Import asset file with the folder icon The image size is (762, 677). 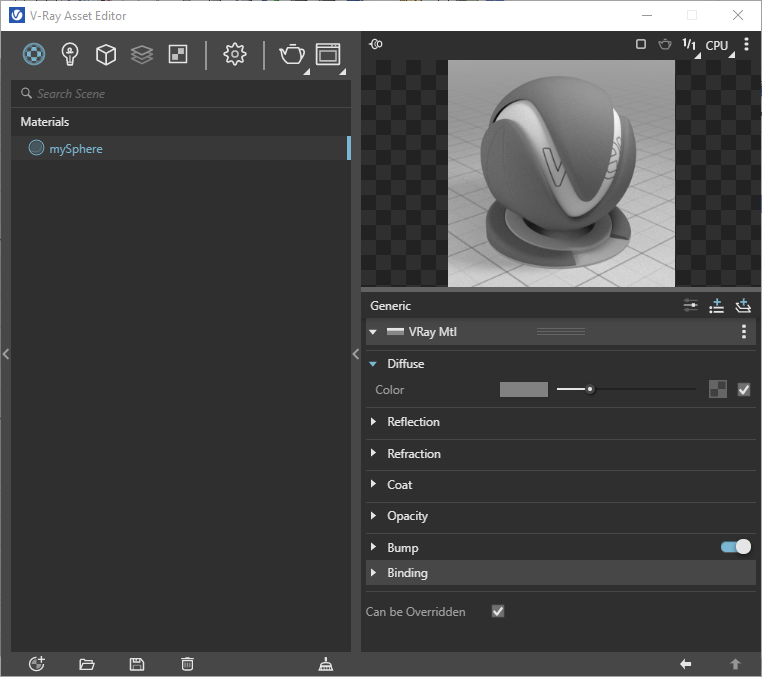click(x=87, y=664)
